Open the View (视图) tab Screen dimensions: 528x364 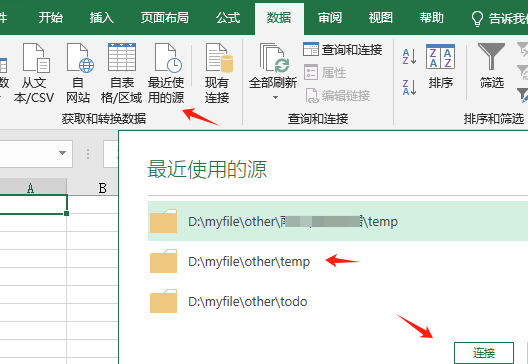coord(381,18)
